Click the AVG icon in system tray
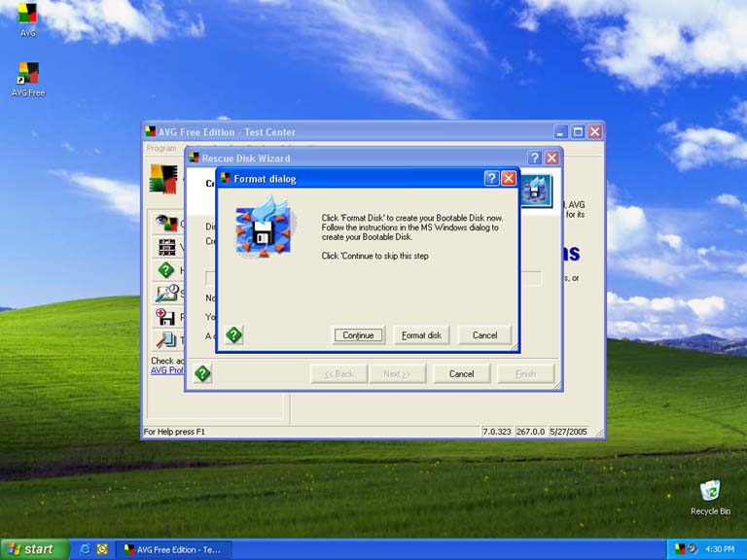The image size is (747, 560). tap(680, 549)
